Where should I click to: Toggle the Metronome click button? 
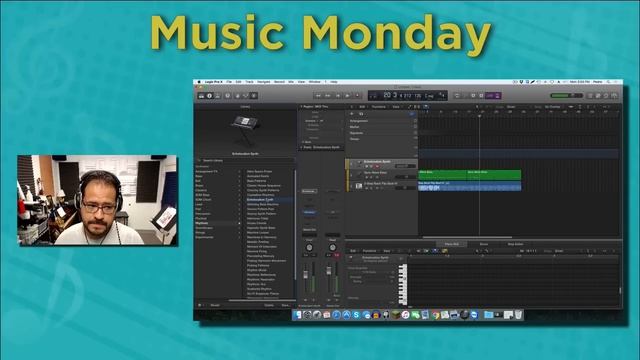498,96
